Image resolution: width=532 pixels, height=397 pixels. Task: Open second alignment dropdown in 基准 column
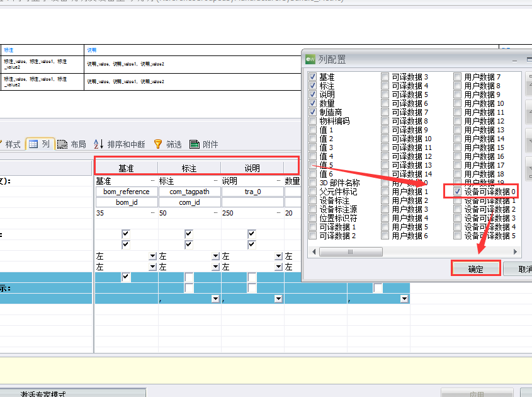coord(153,267)
